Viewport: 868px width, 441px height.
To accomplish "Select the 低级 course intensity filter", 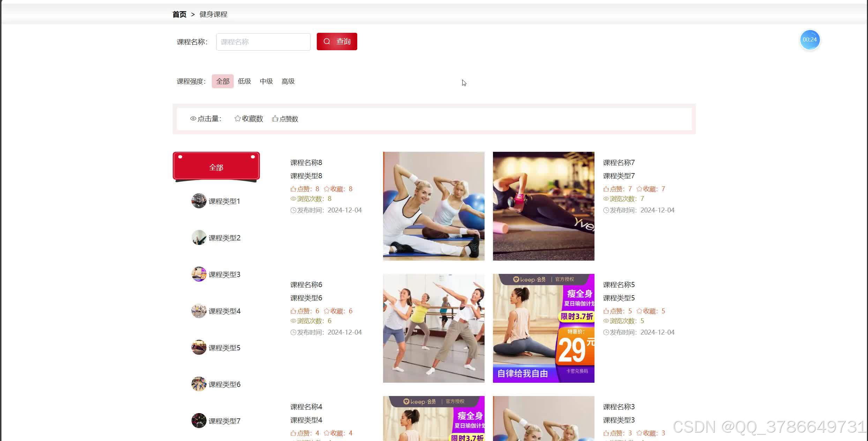I will pyautogui.click(x=244, y=81).
